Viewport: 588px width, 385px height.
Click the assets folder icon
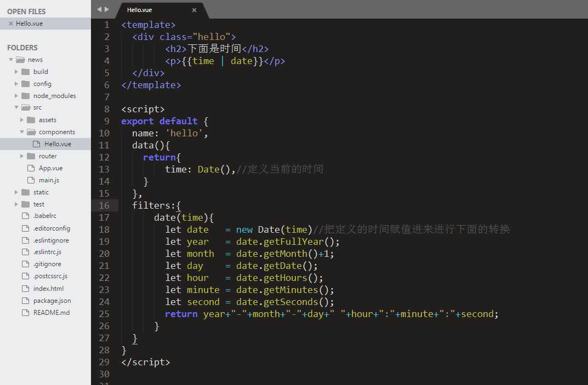[31, 120]
